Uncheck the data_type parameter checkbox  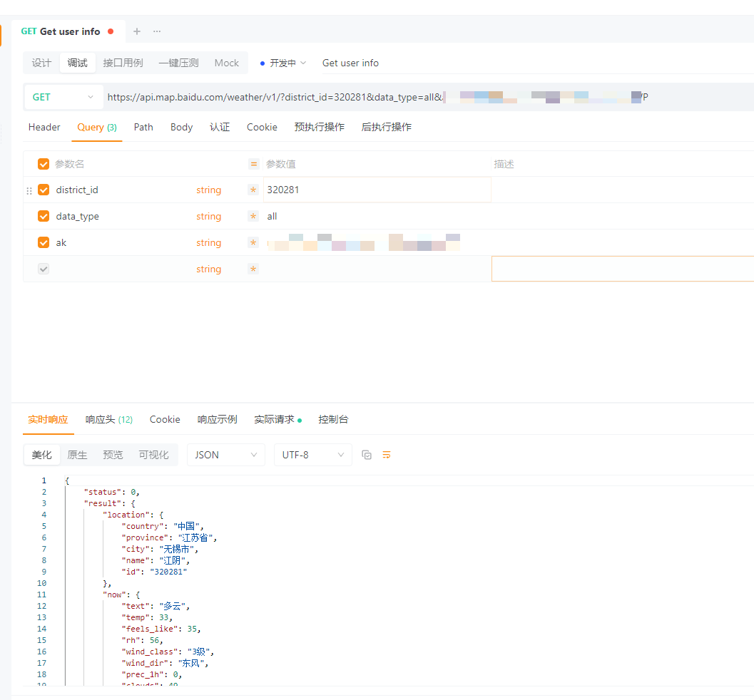click(x=44, y=216)
